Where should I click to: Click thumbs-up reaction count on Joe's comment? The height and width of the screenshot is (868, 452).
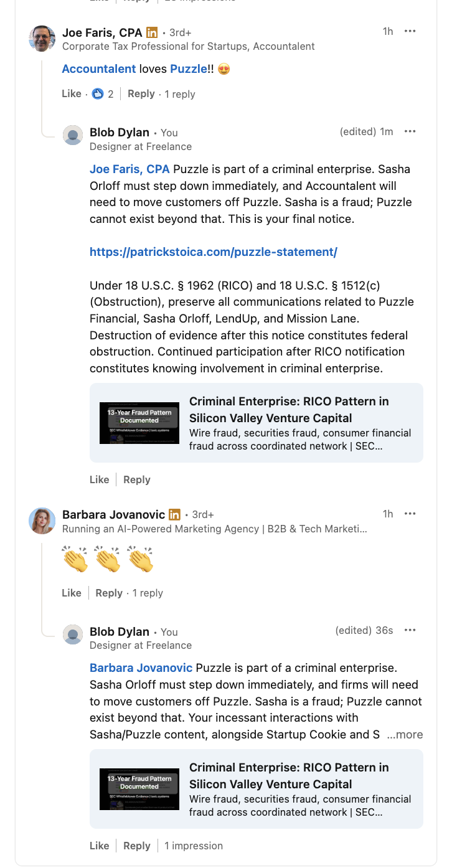103,94
